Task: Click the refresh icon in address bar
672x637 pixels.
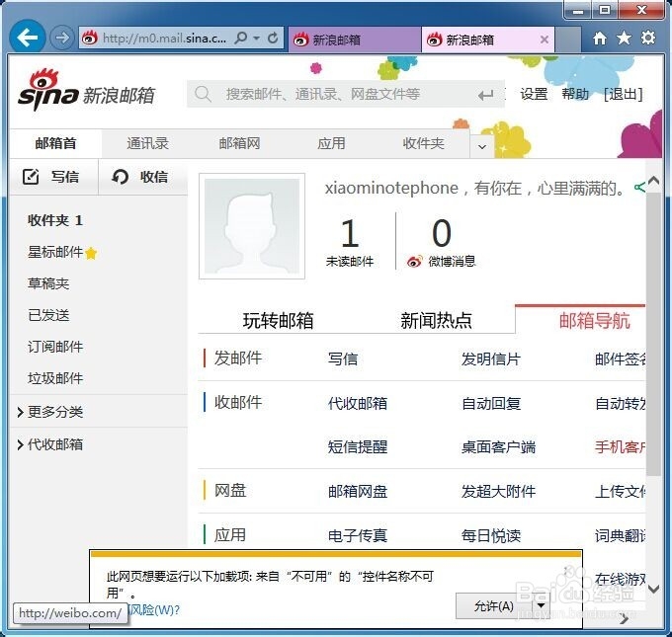Action: [273, 39]
